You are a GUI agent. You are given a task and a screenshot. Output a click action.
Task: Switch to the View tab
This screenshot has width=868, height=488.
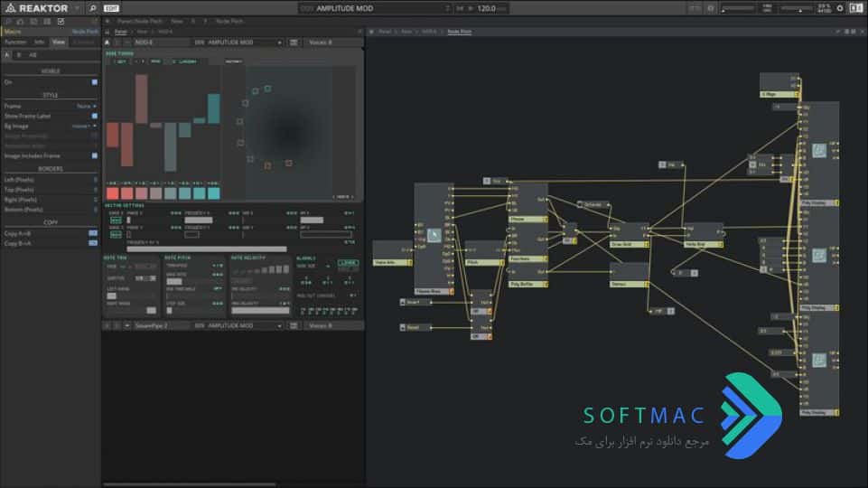click(x=58, y=42)
